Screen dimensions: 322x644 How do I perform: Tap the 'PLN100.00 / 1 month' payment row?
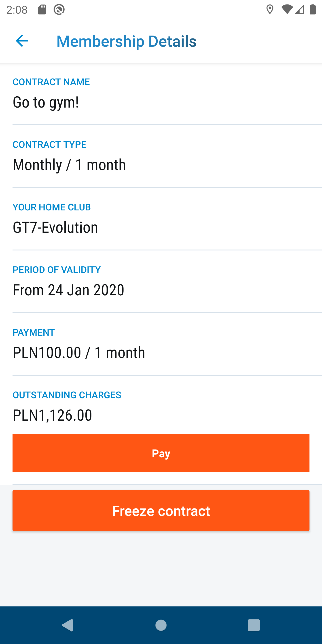(x=79, y=353)
